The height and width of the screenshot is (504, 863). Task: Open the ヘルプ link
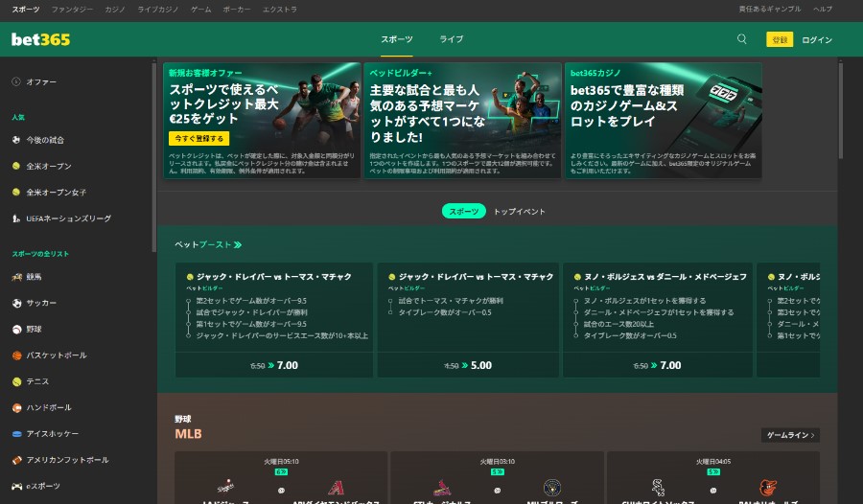(823, 9)
